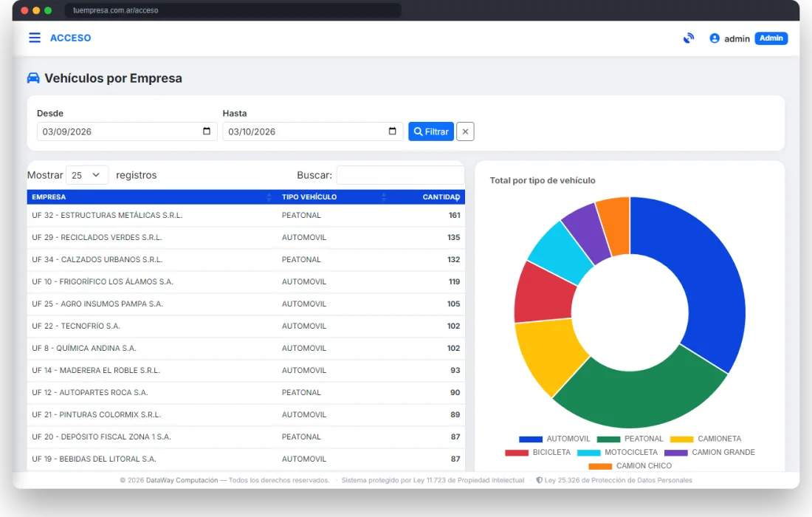
Task: Click the ACCESO brand link
Action: [x=70, y=38]
